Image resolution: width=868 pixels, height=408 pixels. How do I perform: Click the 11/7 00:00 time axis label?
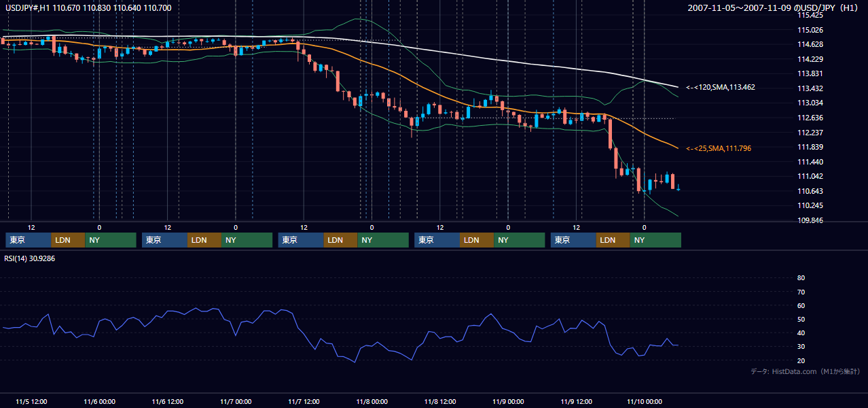pyautogui.click(x=236, y=401)
